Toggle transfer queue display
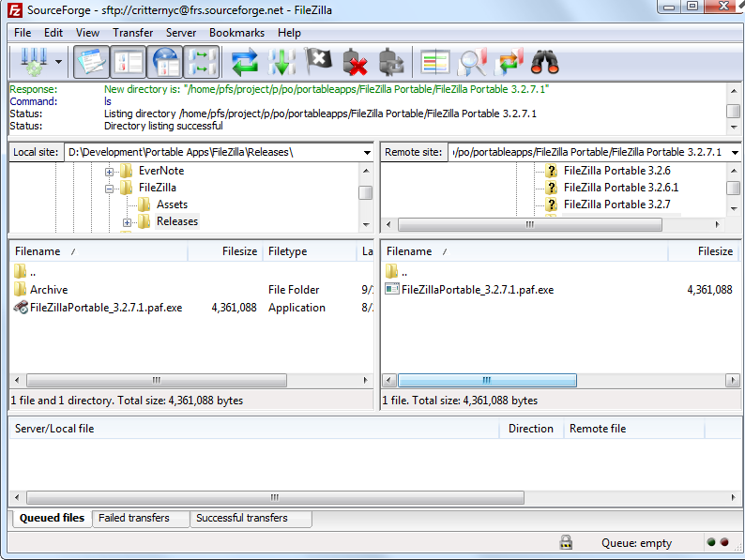 pos(202,62)
